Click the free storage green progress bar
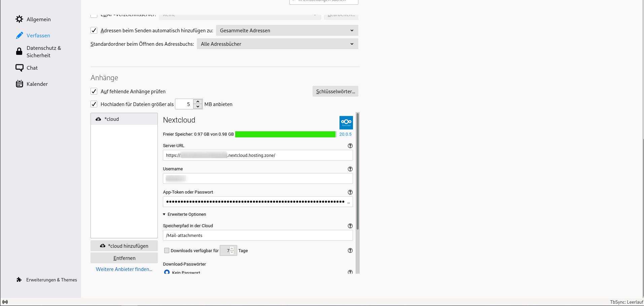 coord(285,134)
